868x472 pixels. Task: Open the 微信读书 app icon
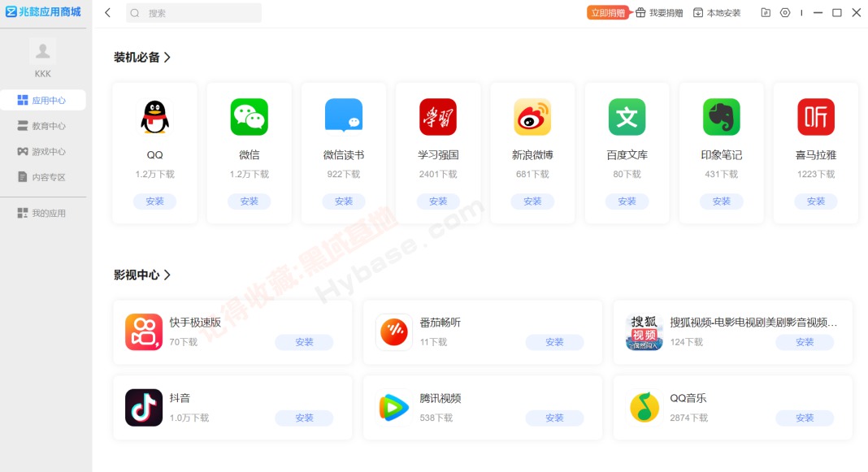click(x=344, y=117)
